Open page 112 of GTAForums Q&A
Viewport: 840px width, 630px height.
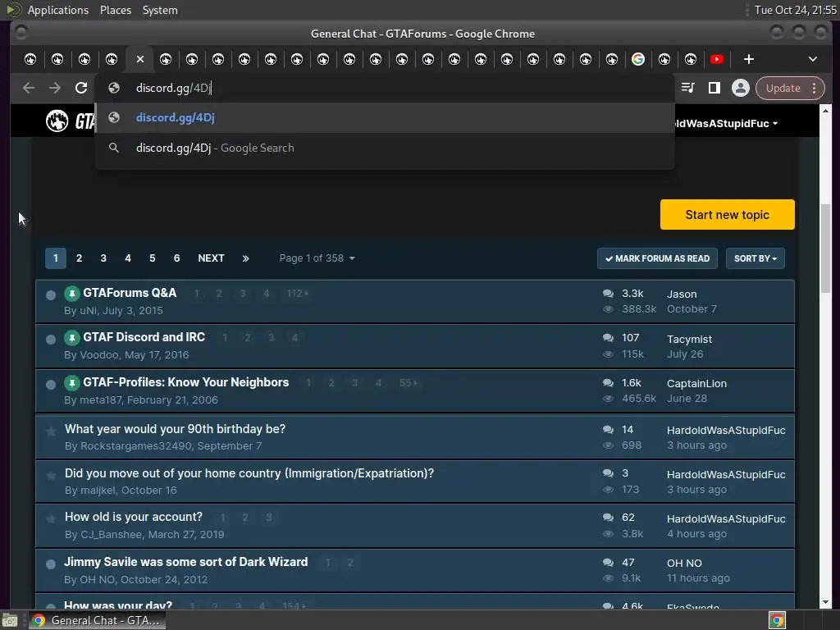(297, 293)
